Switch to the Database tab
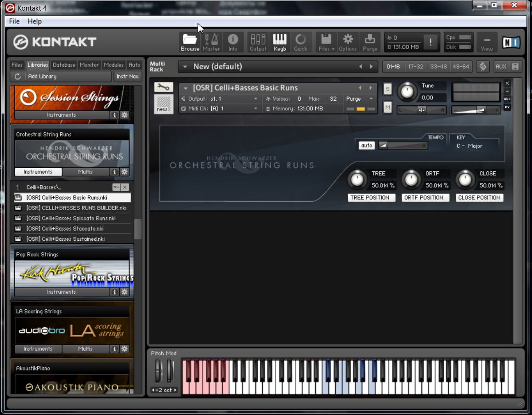Image resolution: width=532 pixels, height=415 pixels. [x=64, y=65]
